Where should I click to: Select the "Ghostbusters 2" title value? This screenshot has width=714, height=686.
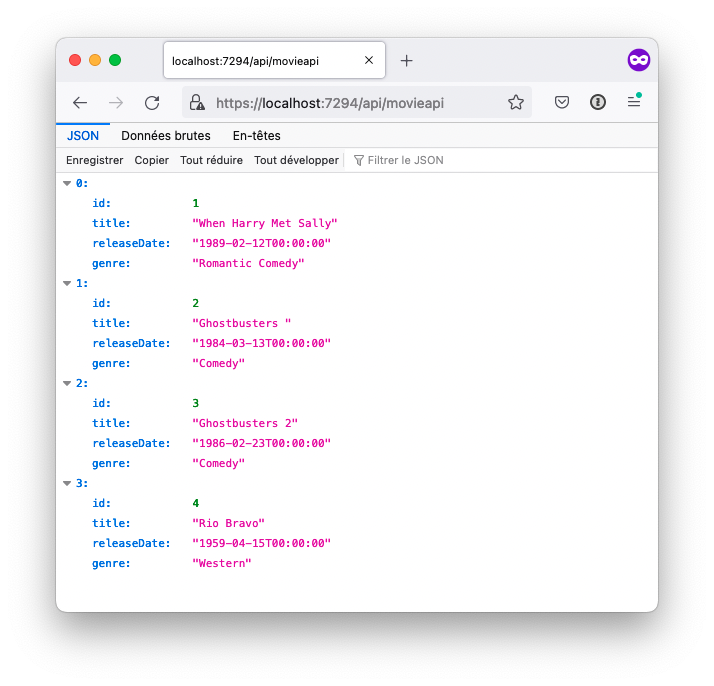(245, 423)
